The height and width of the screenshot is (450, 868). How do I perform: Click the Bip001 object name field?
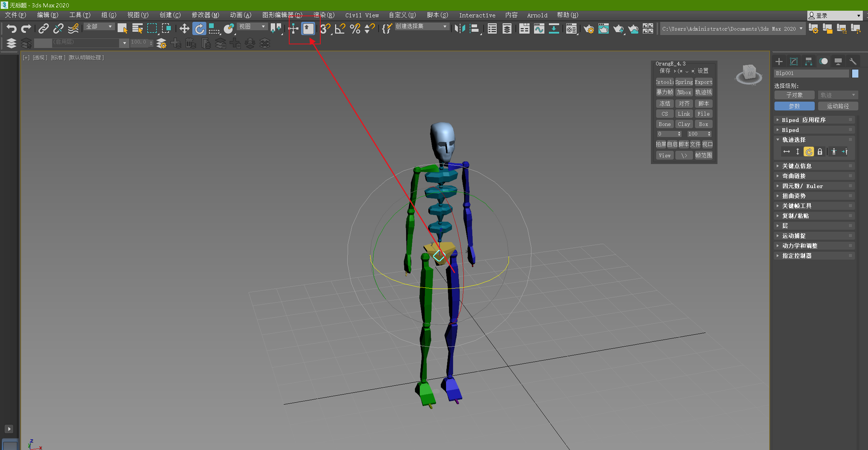[x=811, y=74]
